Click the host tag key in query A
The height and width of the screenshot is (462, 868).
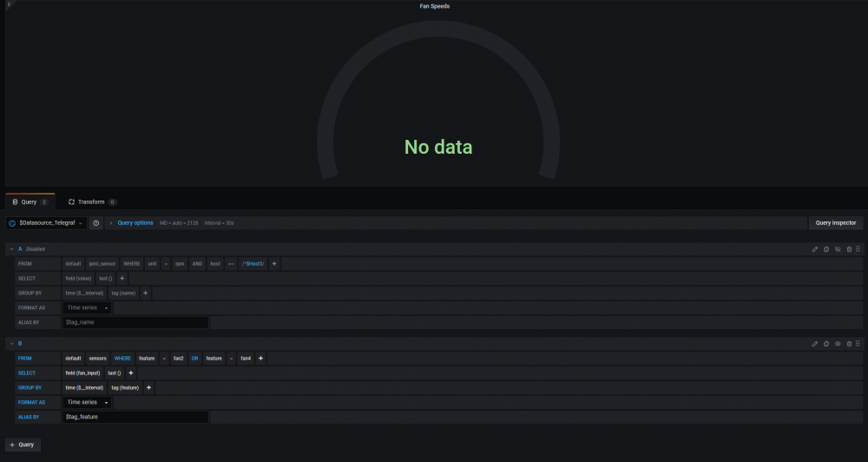pos(215,264)
